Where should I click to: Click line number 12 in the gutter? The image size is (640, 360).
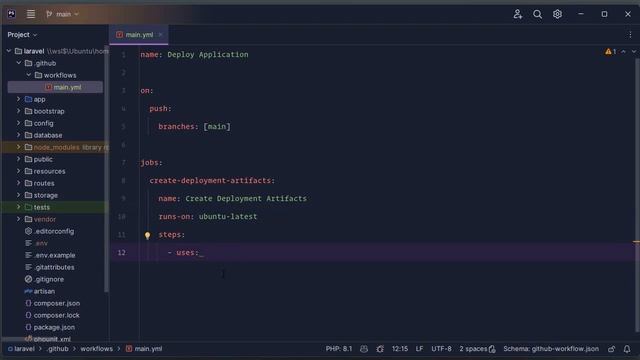pos(122,253)
